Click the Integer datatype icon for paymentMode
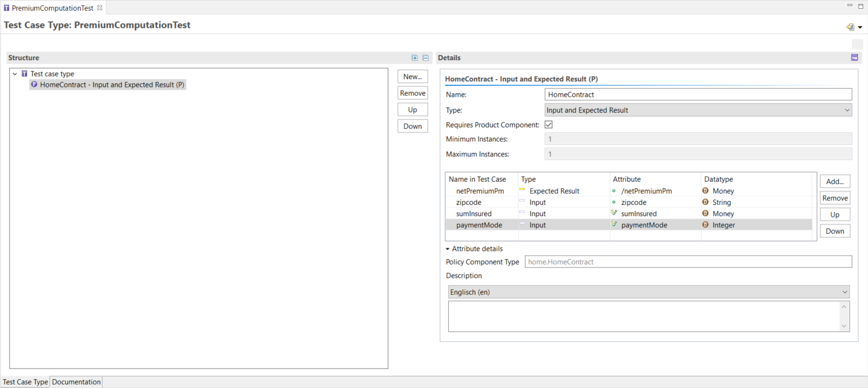Screen dimensions: 868x388 click(705, 225)
